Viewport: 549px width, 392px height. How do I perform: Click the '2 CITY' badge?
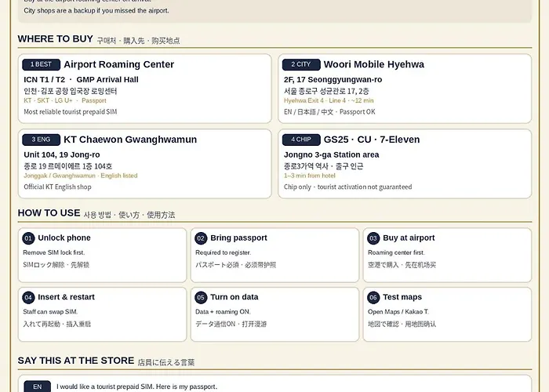(x=301, y=64)
